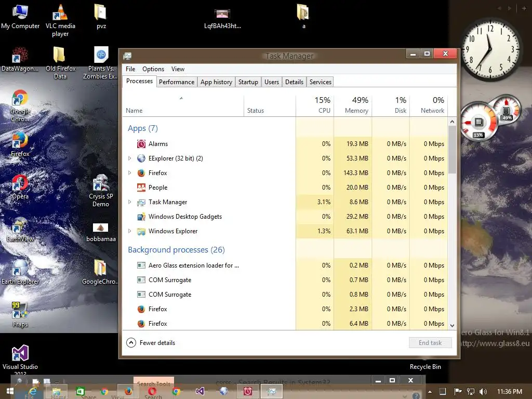Switch to the Details tab
Viewport: 532px width, 399px height.
(x=294, y=82)
